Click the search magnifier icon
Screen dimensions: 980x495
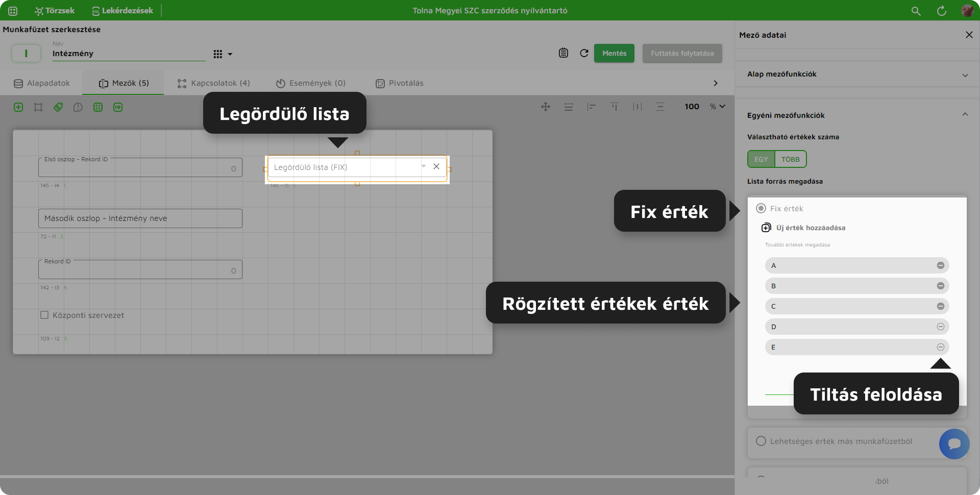[916, 11]
